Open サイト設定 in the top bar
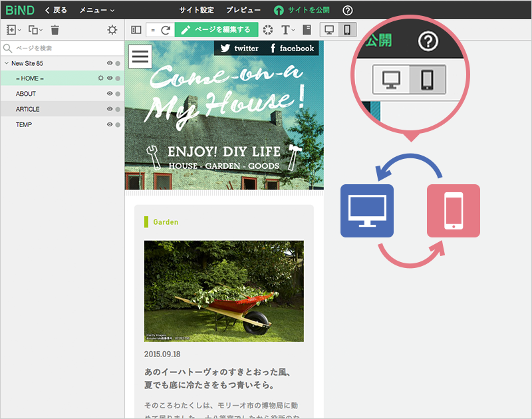 (x=196, y=10)
